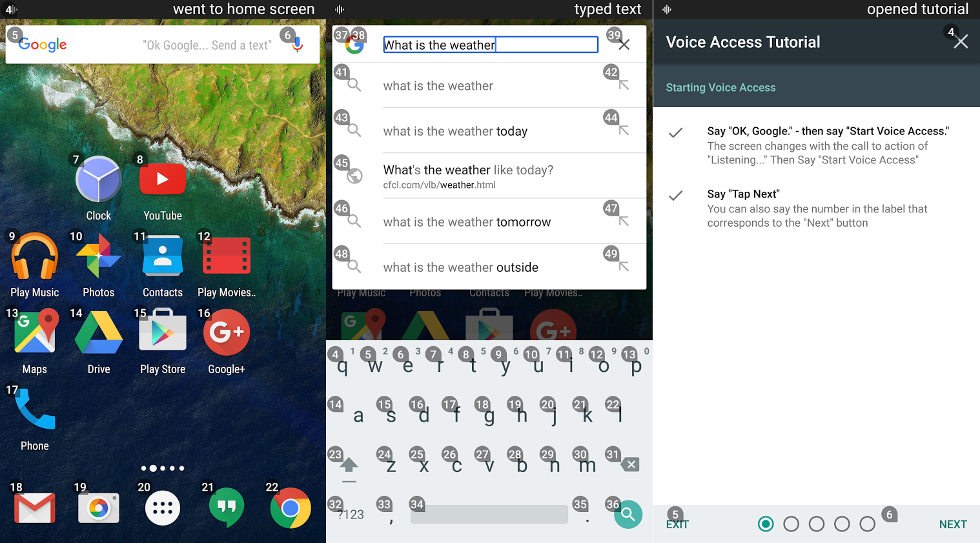980x543 pixels.
Task: Open the app drawer button
Action: tap(162, 509)
